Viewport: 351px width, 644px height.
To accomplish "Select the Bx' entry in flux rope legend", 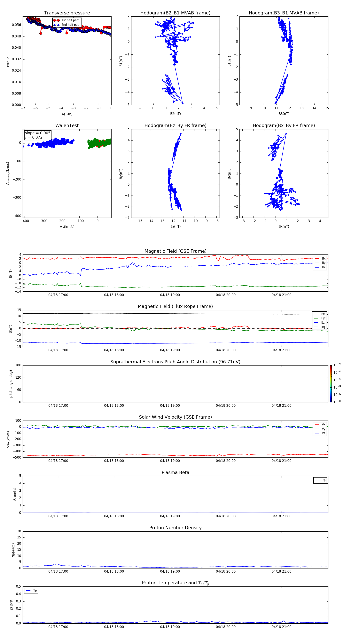I will [320, 314].
